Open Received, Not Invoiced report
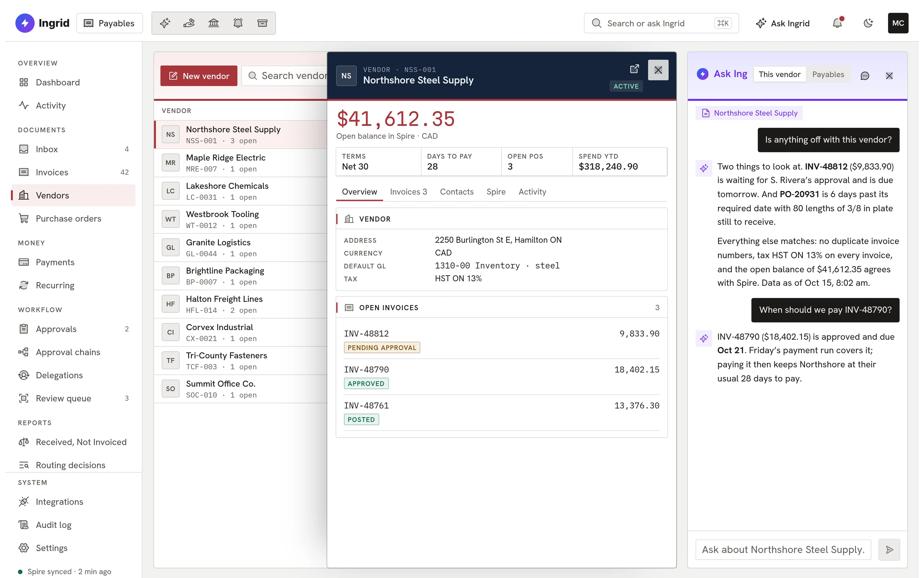Screen dimensions: 924x578 point(73,442)
